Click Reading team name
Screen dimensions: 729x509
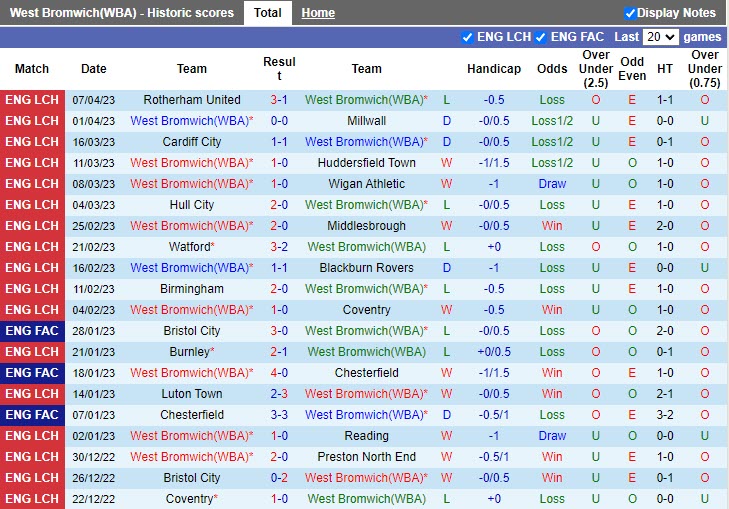click(366, 436)
